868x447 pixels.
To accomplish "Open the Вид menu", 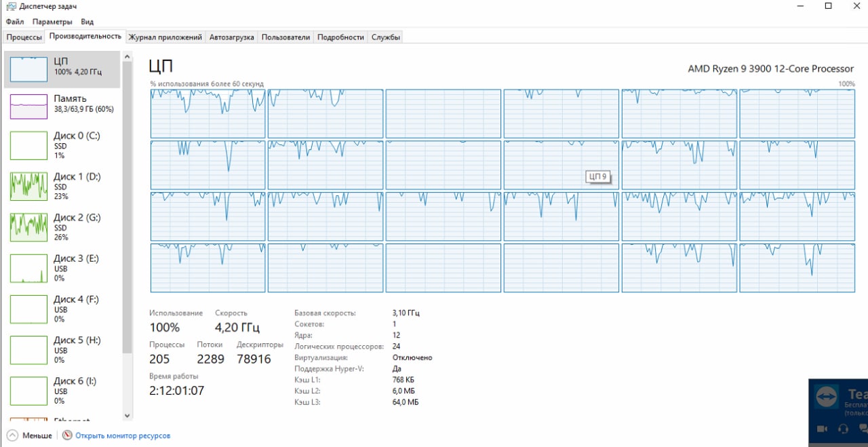I will tap(87, 22).
